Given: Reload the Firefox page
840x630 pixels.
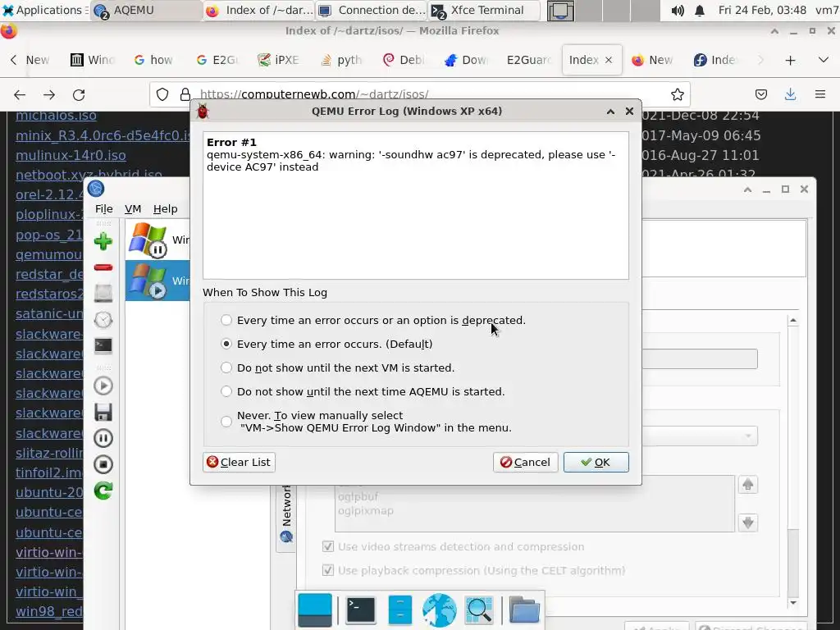Looking at the screenshot, I should [79, 95].
